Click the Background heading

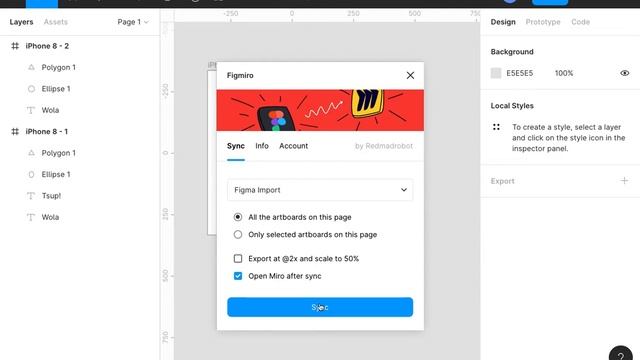[x=512, y=52]
